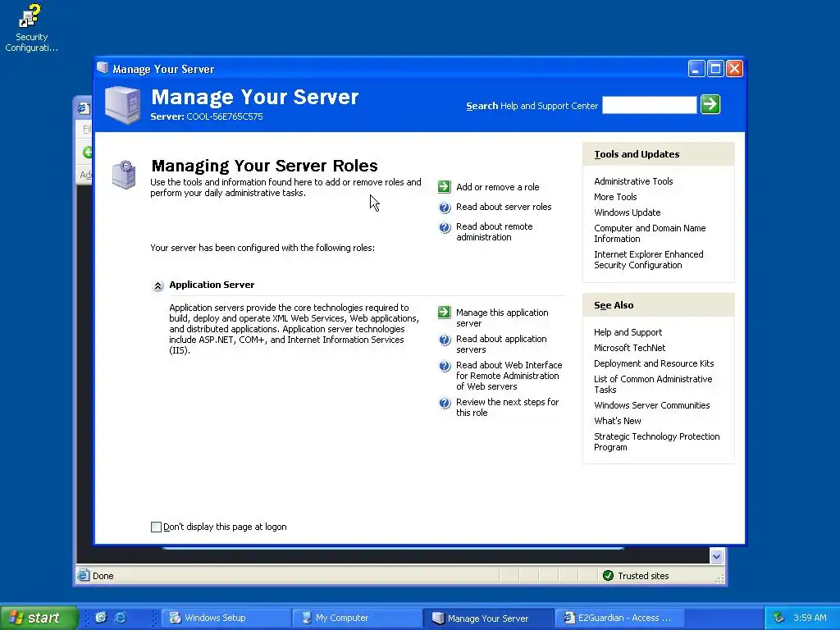The width and height of the screenshot is (840, 630).
Task: Click the Trusted sites status bar icon
Action: tap(608, 575)
